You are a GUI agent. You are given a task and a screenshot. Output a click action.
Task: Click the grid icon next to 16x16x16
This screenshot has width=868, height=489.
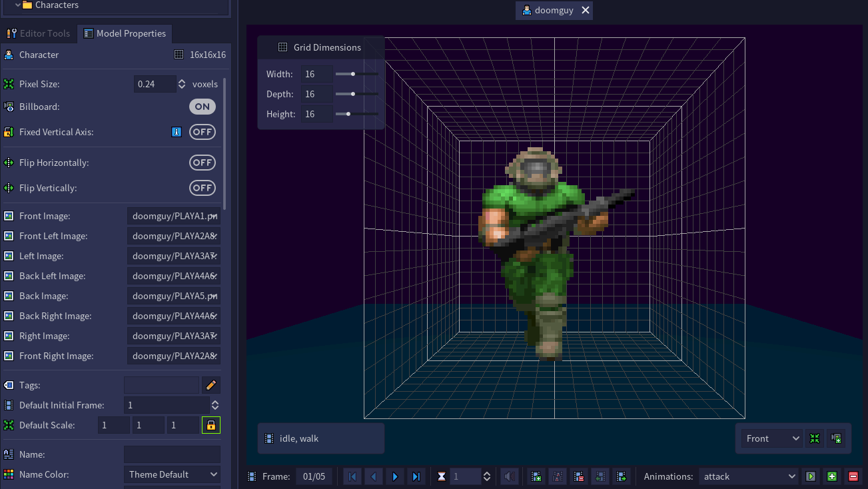point(179,55)
